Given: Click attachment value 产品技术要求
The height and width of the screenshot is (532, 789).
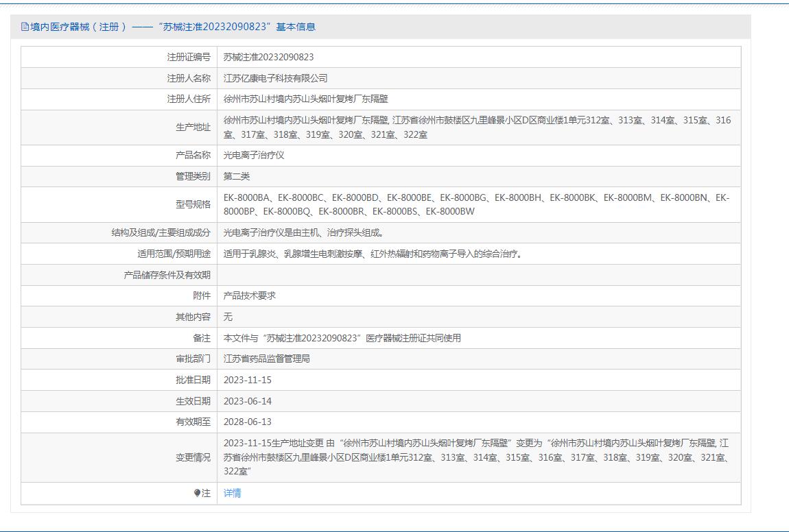Looking at the screenshot, I should 250,295.
